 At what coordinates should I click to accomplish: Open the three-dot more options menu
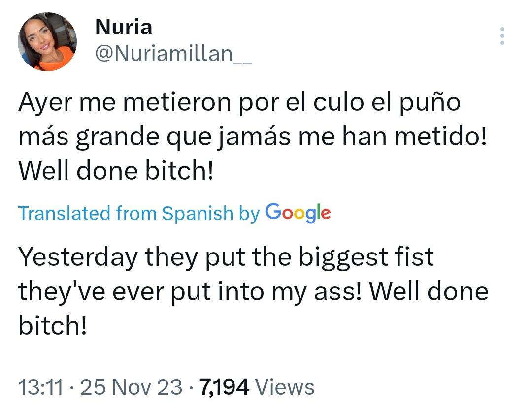point(502,36)
